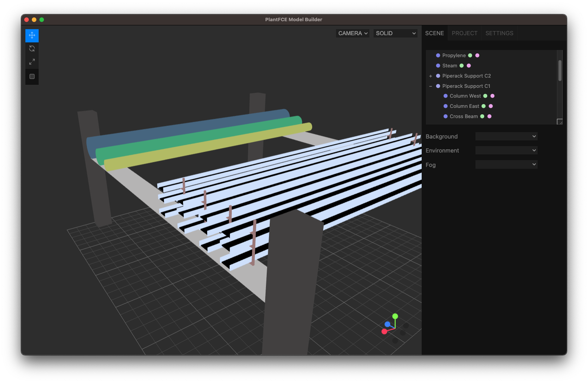Toggle the green dot next to Steam

463,65
